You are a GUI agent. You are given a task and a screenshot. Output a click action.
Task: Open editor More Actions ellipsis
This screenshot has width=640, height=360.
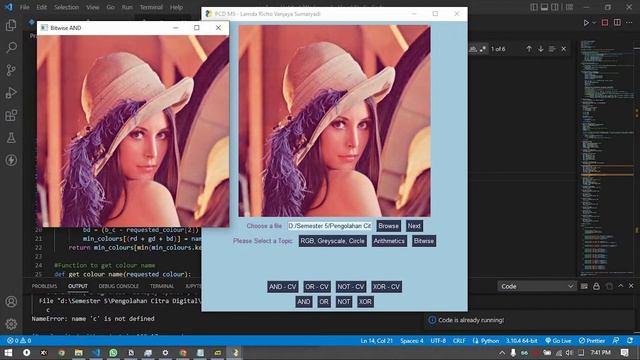(630, 23)
